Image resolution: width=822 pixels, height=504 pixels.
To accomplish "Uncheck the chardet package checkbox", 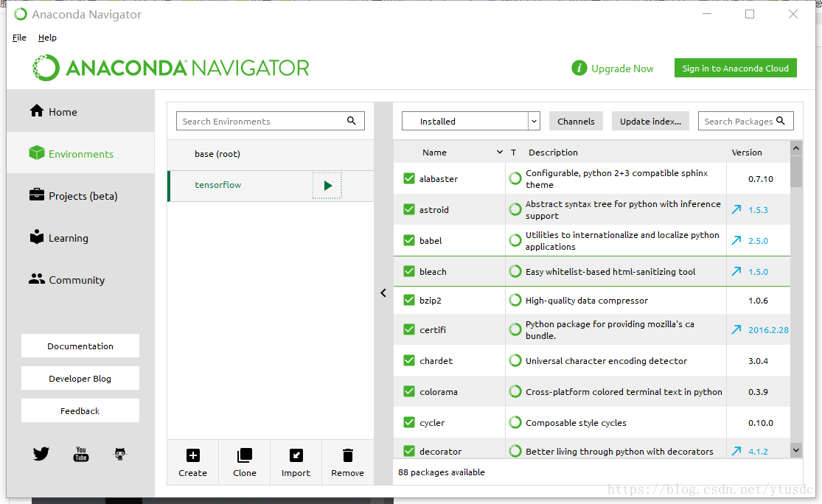I will 409,360.
